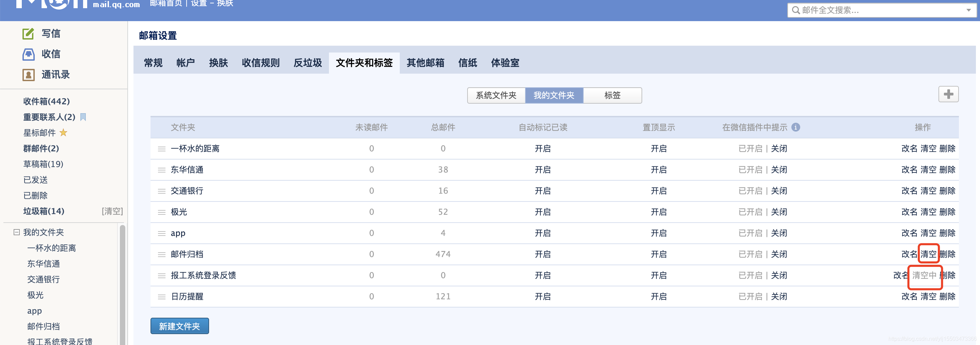Open 草稿箱(19) in the sidebar
Screen dimensions: 980x345
coord(43,164)
